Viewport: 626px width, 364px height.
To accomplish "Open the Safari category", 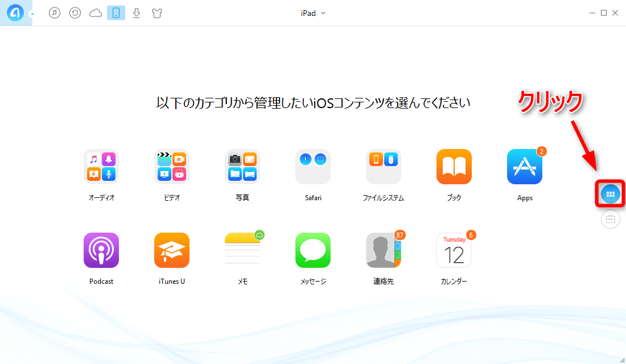I will click(313, 167).
